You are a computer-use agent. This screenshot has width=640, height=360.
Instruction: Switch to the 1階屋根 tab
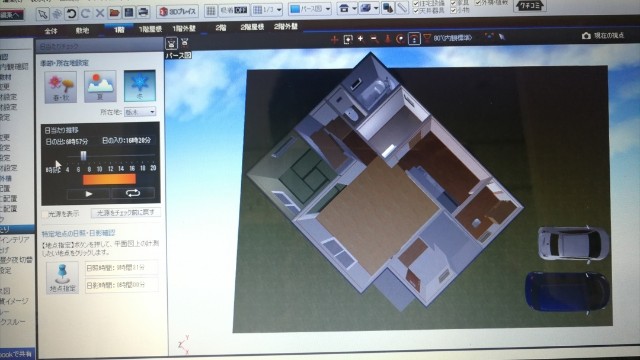pyautogui.click(x=150, y=29)
